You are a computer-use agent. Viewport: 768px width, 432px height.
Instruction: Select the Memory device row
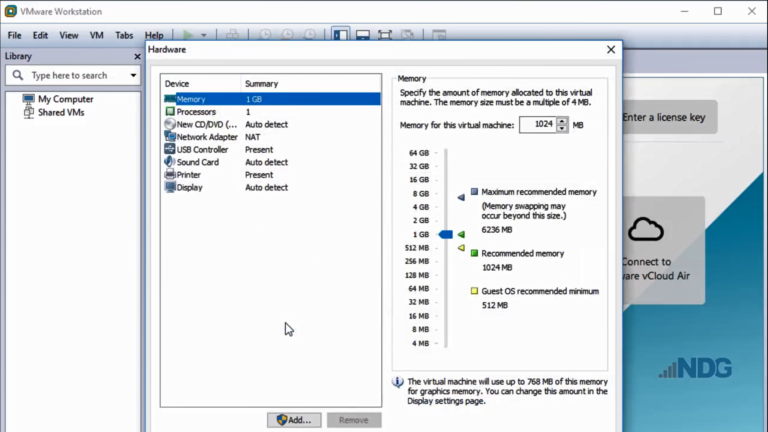tap(272, 99)
